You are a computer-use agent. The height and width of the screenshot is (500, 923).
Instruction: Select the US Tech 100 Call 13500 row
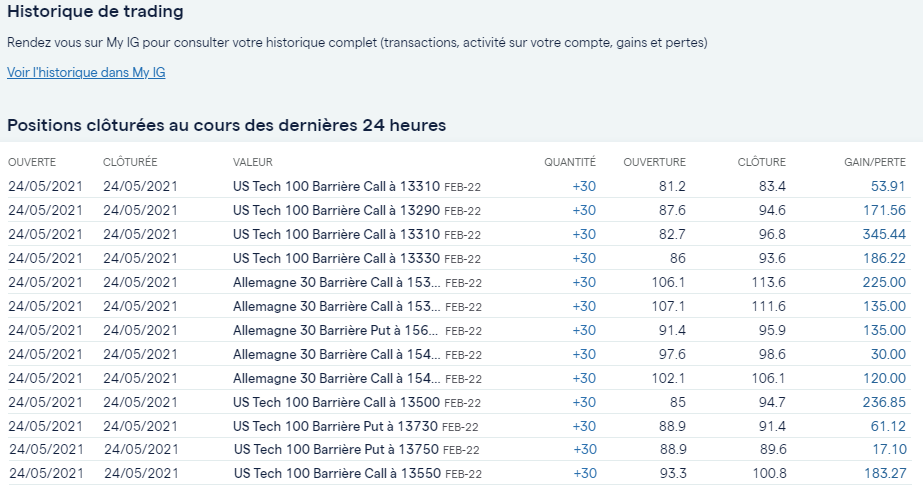tap(459, 402)
